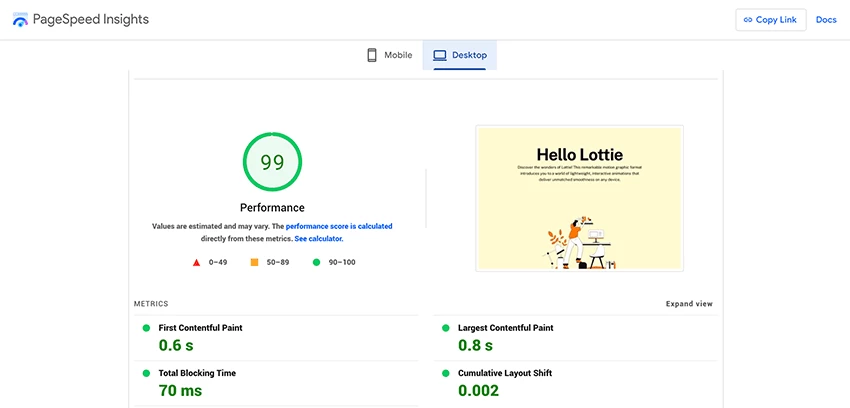Viewport: 850px width, 408px height.
Task: Click the PageSpeed Insights title text
Action: click(91, 20)
